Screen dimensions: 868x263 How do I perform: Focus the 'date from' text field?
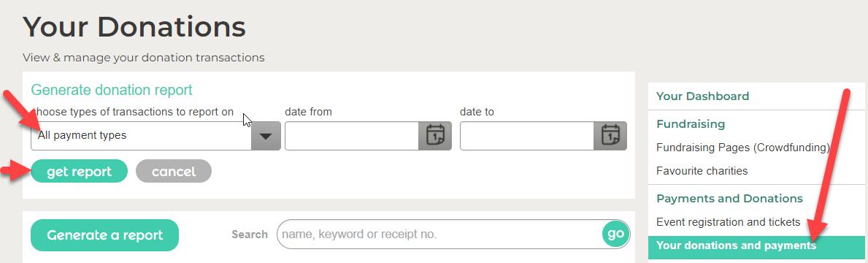[352, 136]
